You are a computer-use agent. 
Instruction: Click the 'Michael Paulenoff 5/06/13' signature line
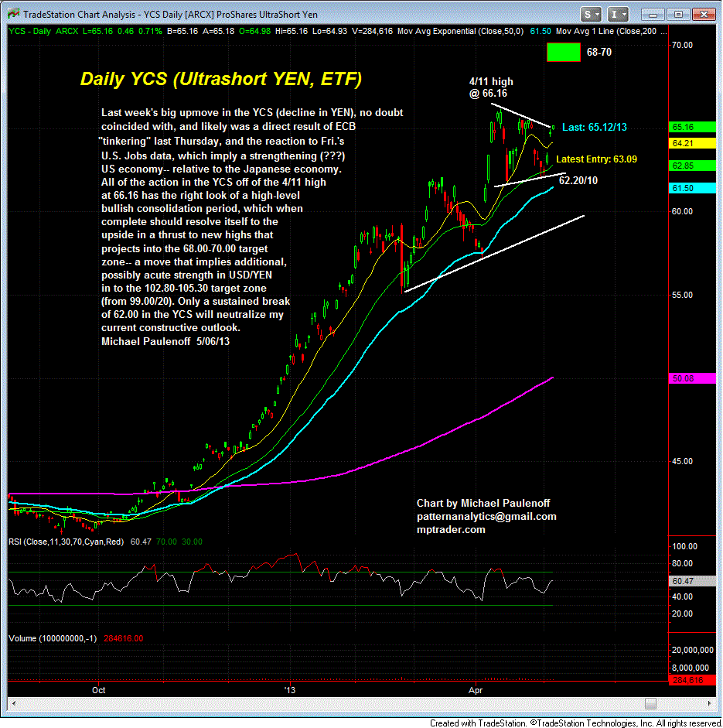coord(165,342)
